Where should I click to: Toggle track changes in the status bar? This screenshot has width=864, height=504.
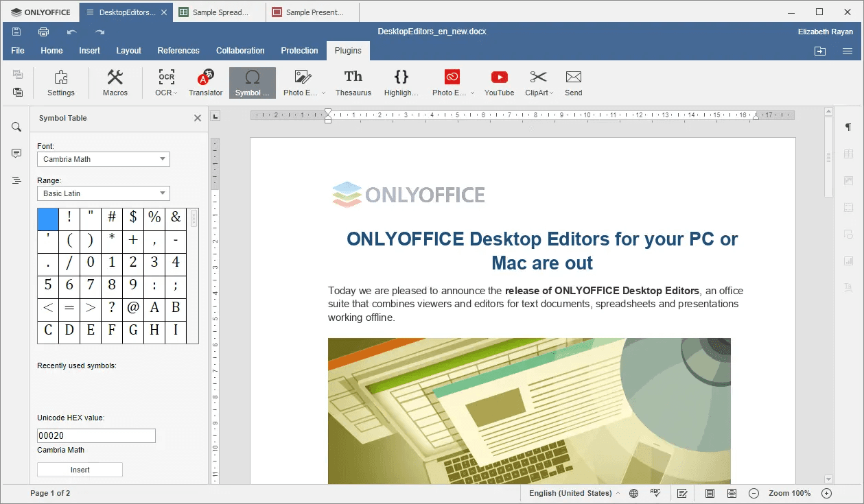pos(681,493)
